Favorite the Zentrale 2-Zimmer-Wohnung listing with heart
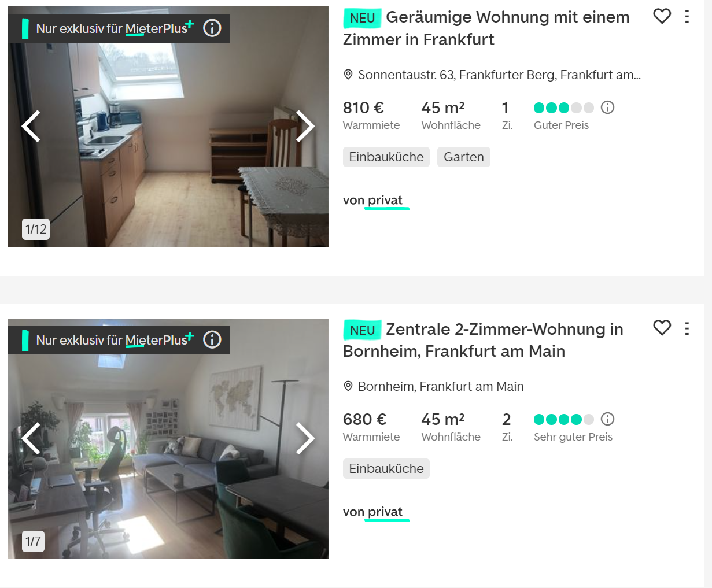Image resolution: width=712 pixels, height=588 pixels. click(662, 328)
